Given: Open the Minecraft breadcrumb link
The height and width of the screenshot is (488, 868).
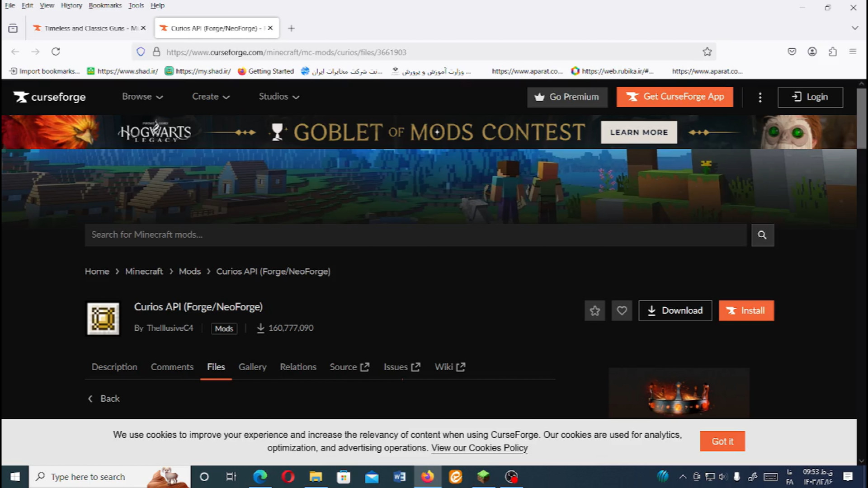Looking at the screenshot, I should [x=144, y=272].
